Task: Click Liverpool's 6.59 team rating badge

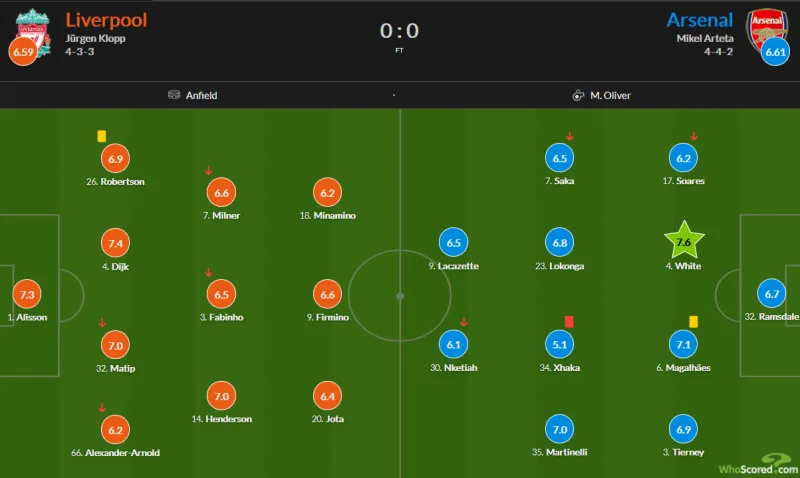Action: point(23,52)
